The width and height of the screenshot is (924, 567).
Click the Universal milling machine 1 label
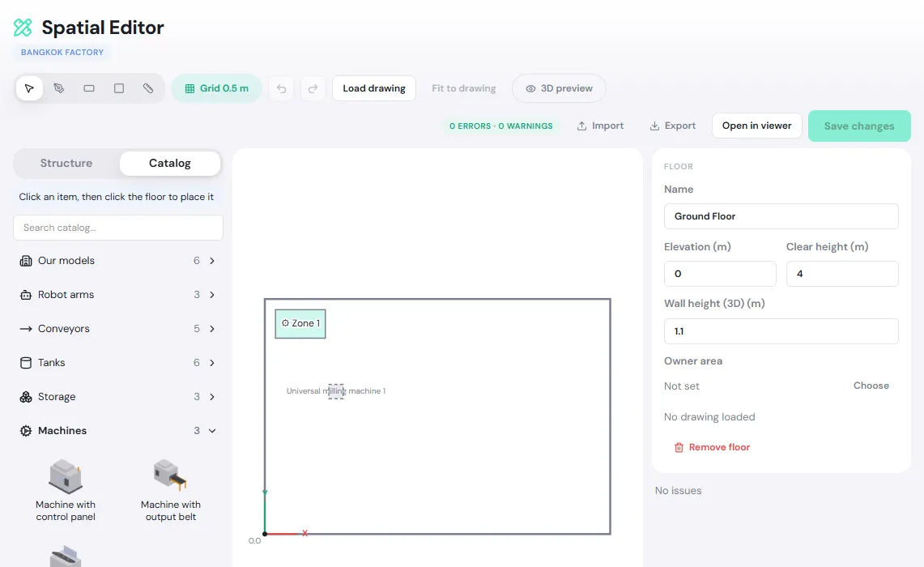pyautogui.click(x=336, y=390)
